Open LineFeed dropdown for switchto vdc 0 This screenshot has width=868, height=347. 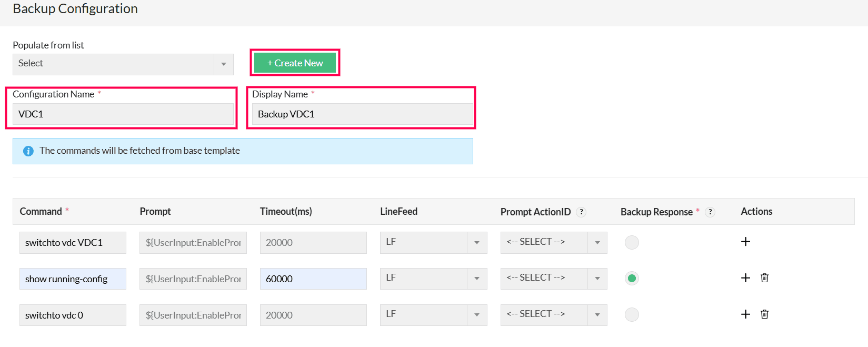point(433,315)
